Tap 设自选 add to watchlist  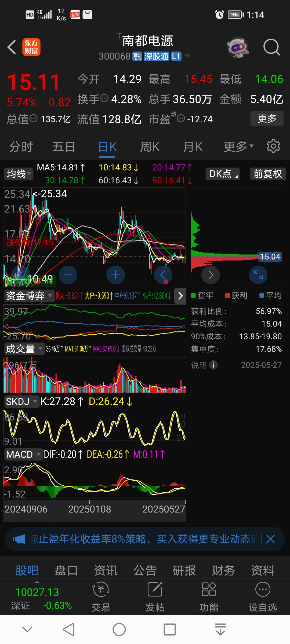coord(263,597)
